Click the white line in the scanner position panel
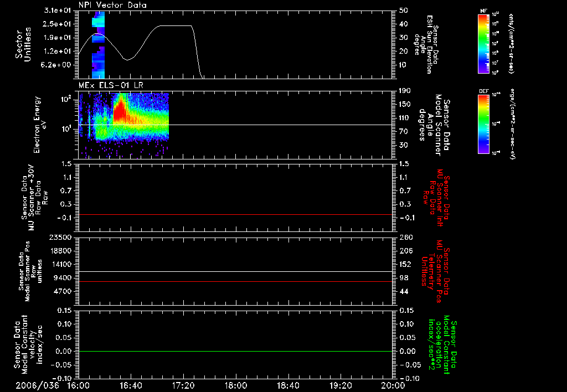This screenshot has width=567, height=392. coord(235,271)
